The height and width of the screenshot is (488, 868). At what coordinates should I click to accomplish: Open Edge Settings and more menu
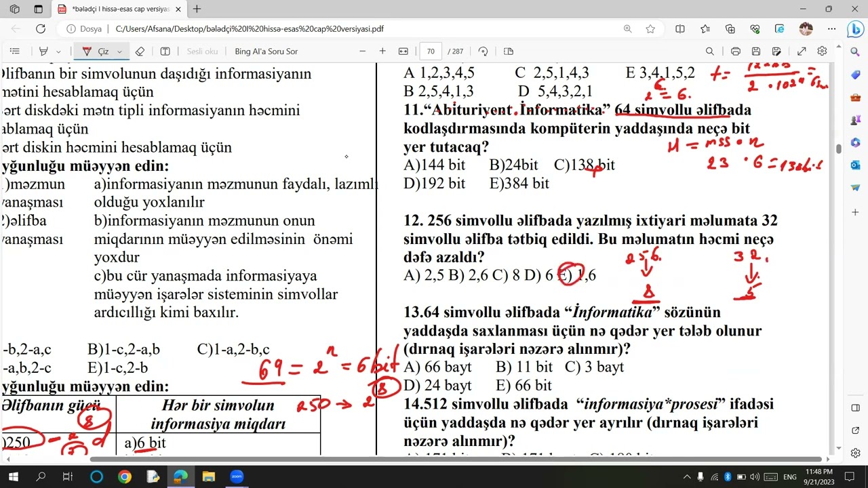point(831,29)
